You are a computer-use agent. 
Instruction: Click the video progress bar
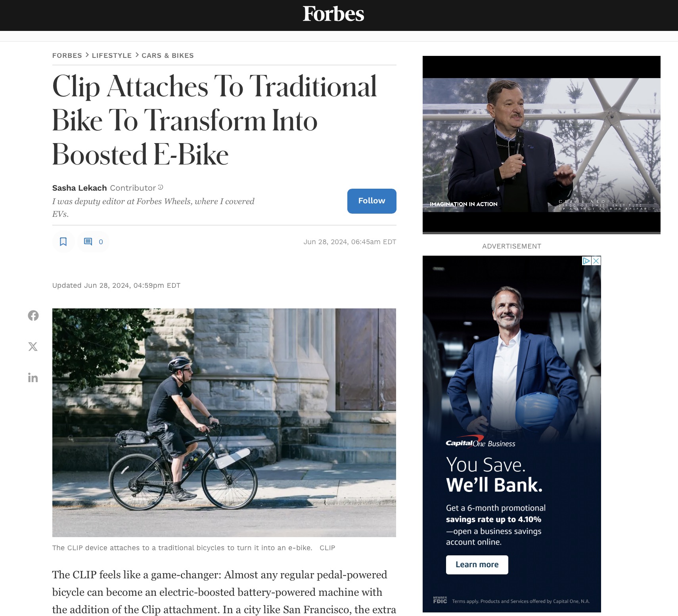(x=542, y=233)
